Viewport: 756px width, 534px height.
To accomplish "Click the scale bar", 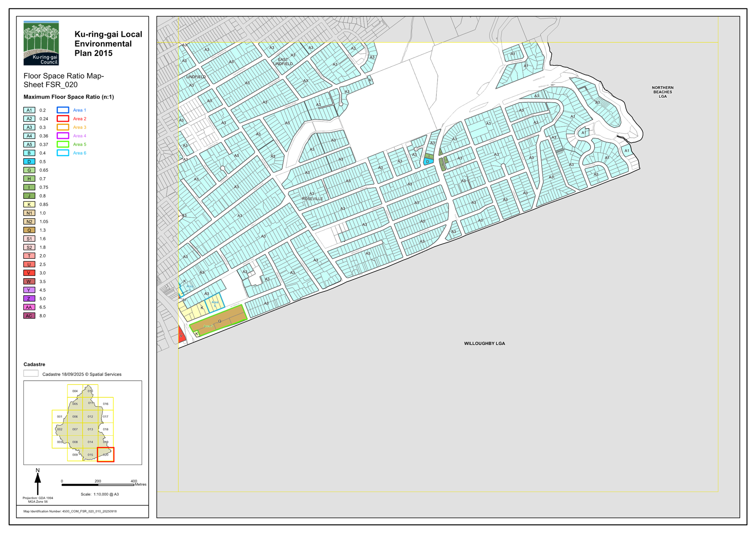I will pyautogui.click(x=98, y=485).
